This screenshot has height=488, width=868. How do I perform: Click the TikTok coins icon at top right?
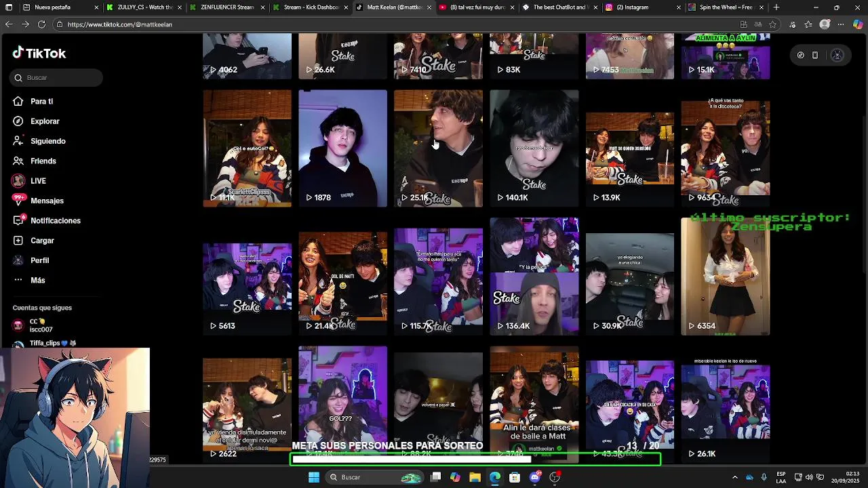800,55
